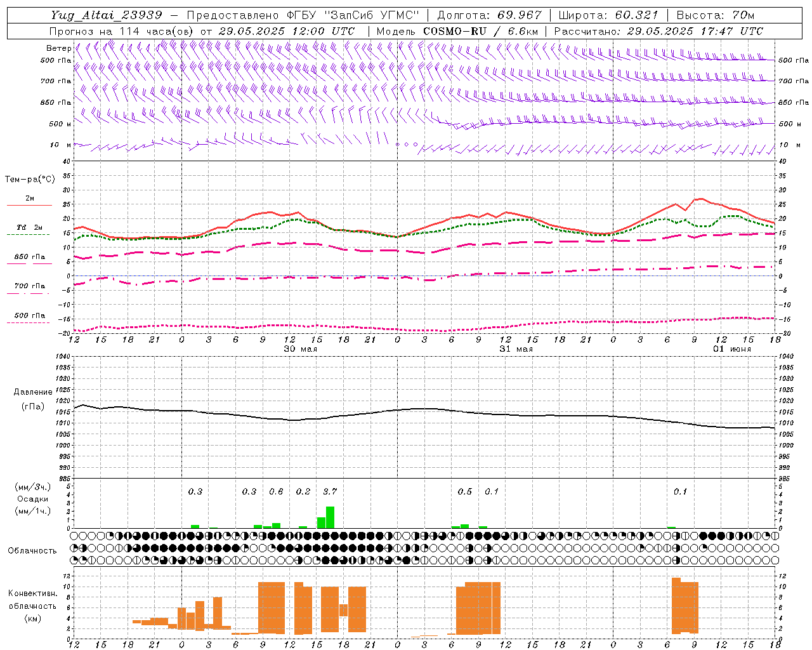Click the 3.7 precipitation total value
This screenshot has height=650, width=812.
[330, 491]
